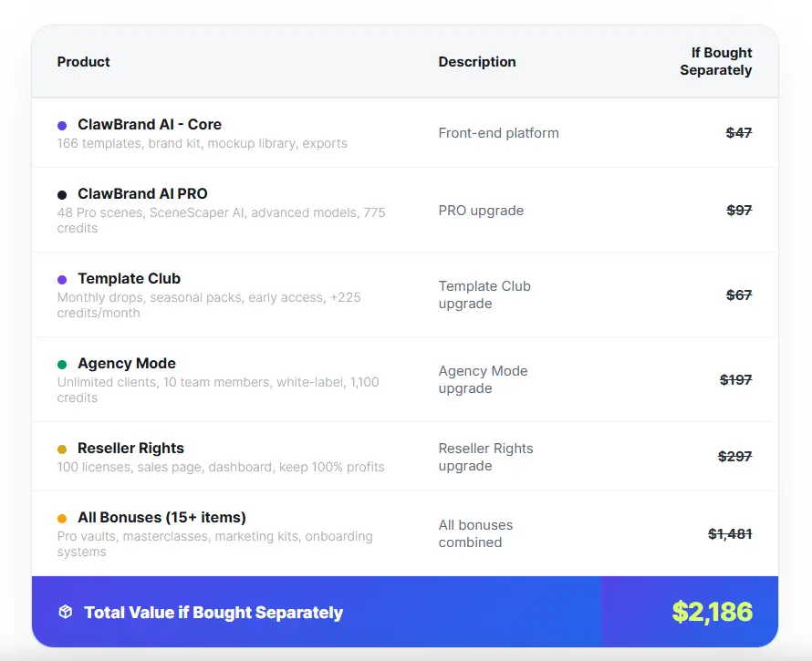Click the Description column header
812x661 pixels.
[x=477, y=62]
